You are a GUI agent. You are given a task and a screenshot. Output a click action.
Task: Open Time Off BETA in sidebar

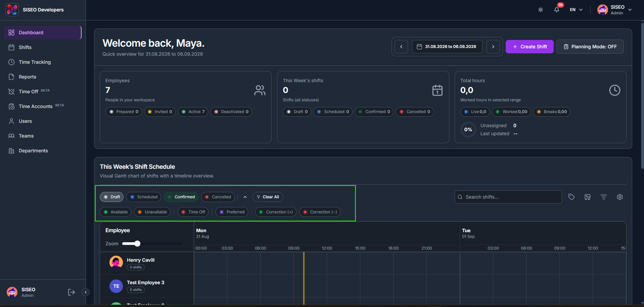coord(43,92)
